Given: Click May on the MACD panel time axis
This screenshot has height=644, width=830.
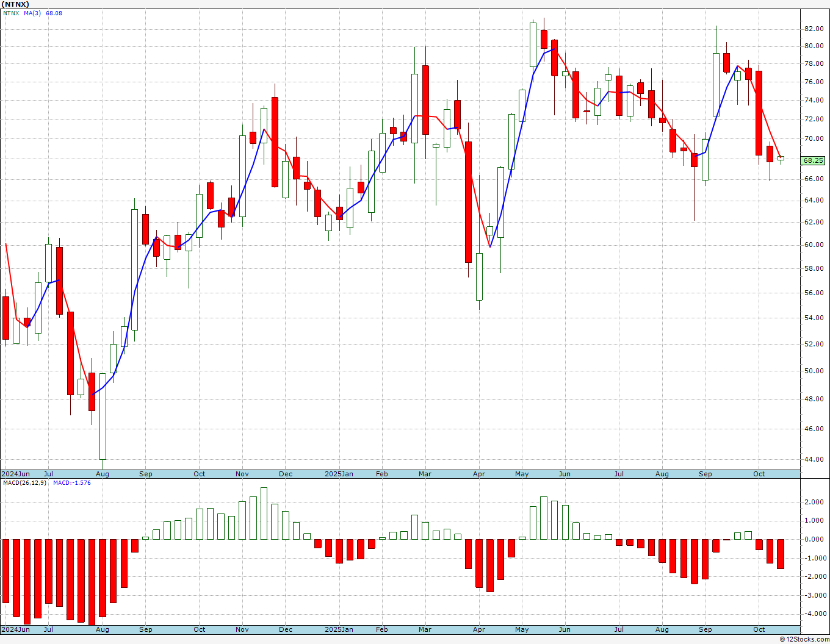Looking at the screenshot, I should pyautogui.click(x=522, y=629).
